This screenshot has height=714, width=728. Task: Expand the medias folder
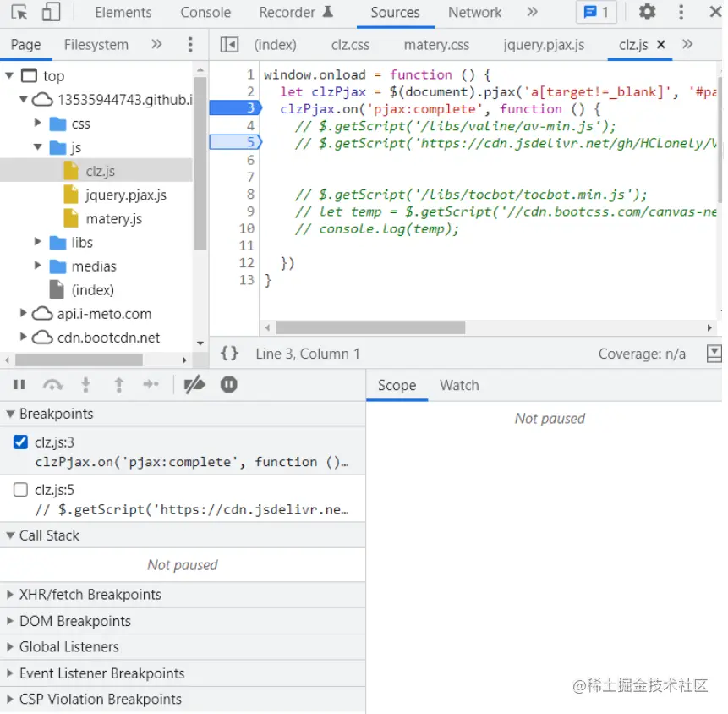[x=37, y=266]
